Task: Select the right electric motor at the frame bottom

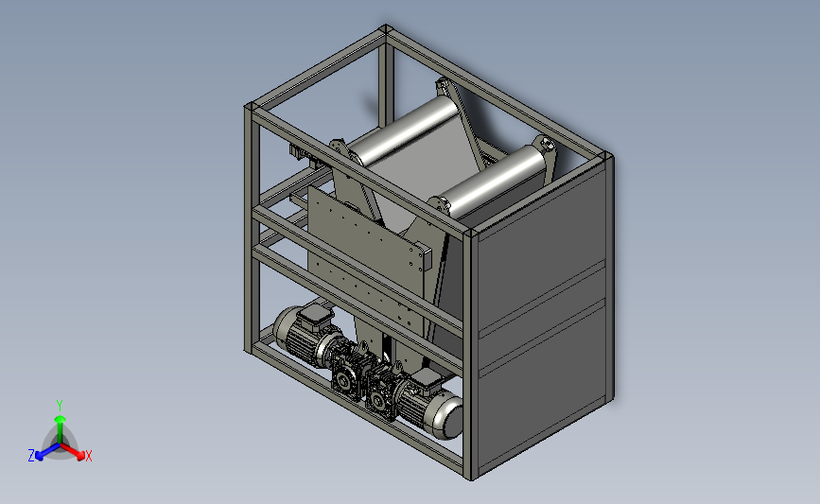Action: click(431, 404)
